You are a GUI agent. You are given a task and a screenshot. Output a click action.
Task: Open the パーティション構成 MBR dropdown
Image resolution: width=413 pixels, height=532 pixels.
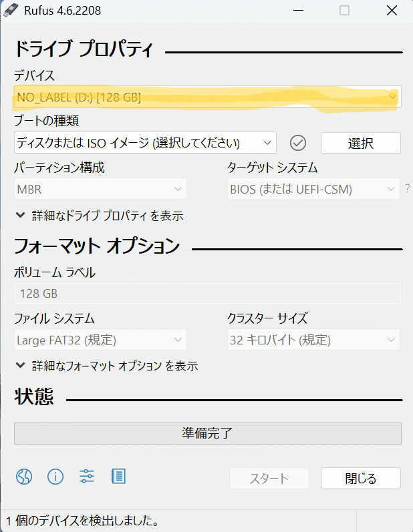[x=100, y=189]
